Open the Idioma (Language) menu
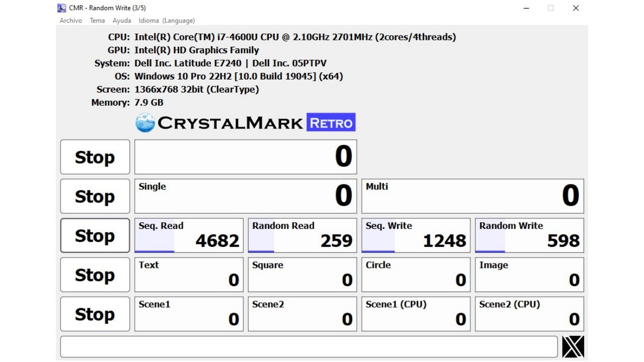Image resolution: width=644 pixels, height=362 pixels. (x=167, y=20)
